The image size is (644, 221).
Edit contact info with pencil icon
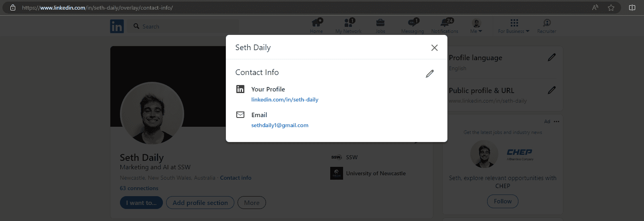pos(430,73)
